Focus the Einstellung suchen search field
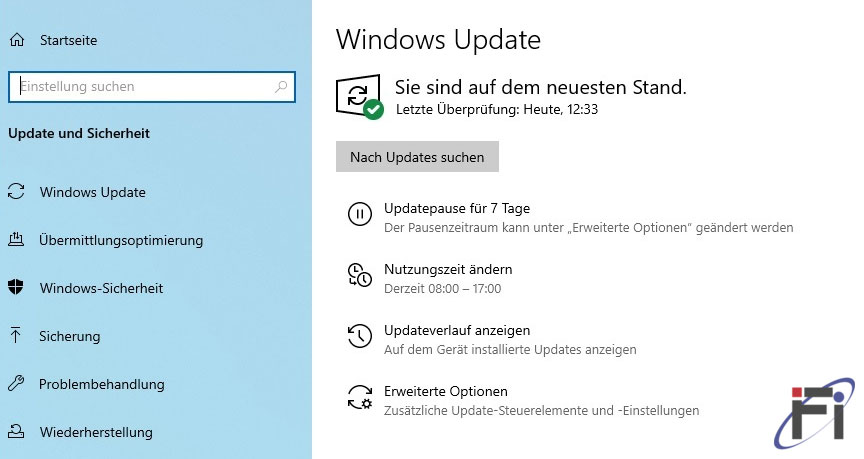 tap(152, 87)
